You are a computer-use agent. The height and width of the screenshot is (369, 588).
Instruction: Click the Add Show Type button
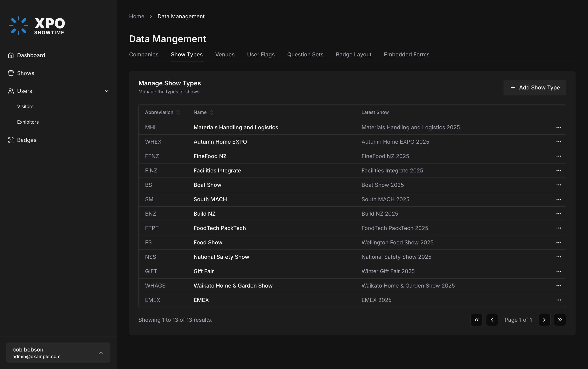coord(535,88)
